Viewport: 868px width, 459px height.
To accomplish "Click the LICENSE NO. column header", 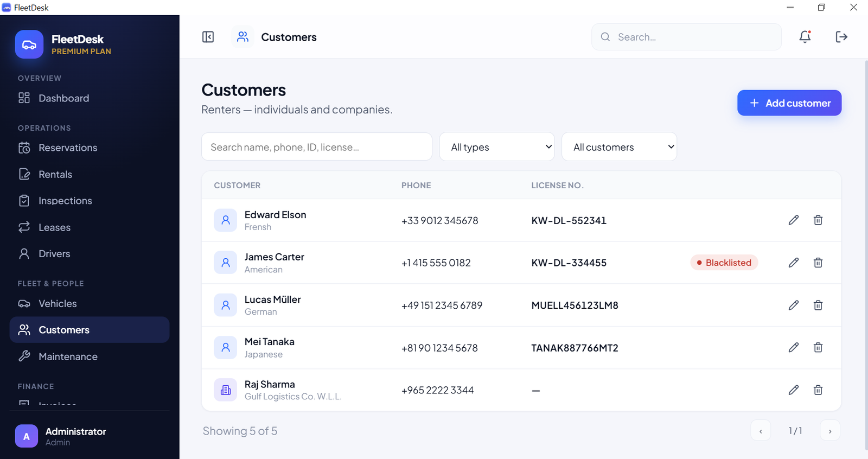I will pos(557,186).
